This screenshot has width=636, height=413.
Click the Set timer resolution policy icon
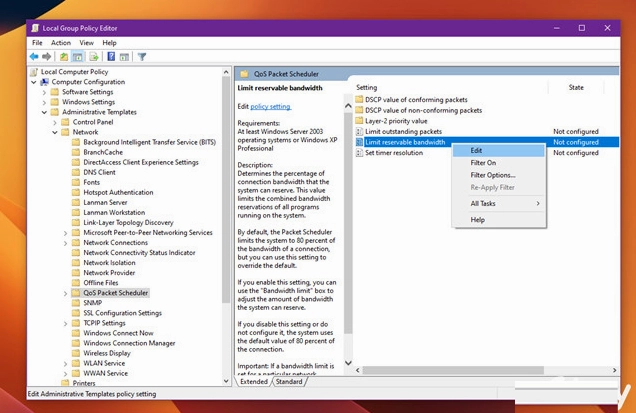(359, 153)
